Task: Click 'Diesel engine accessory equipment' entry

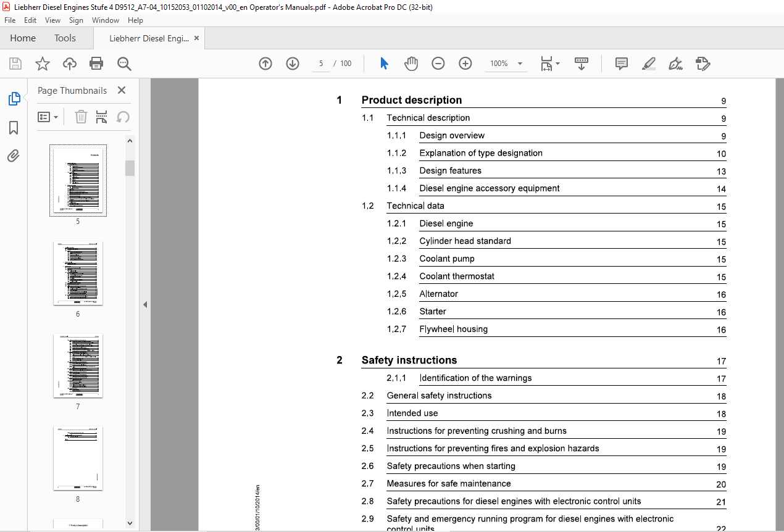Action: pos(490,188)
